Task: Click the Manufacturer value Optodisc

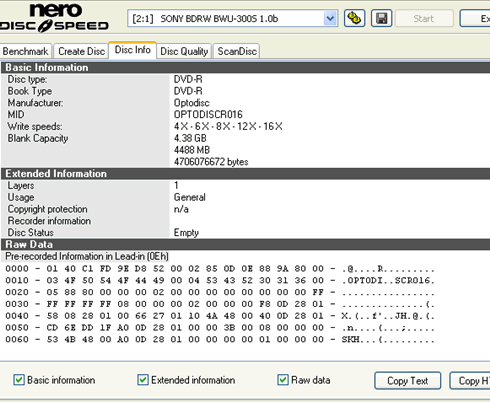Action: tap(191, 103)
